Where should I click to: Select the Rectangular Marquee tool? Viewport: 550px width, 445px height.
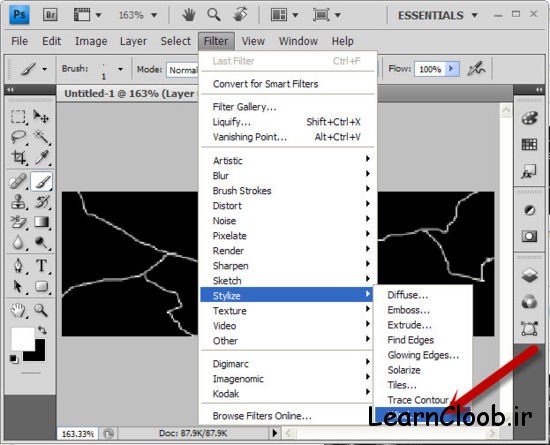(x=18, y=117)
